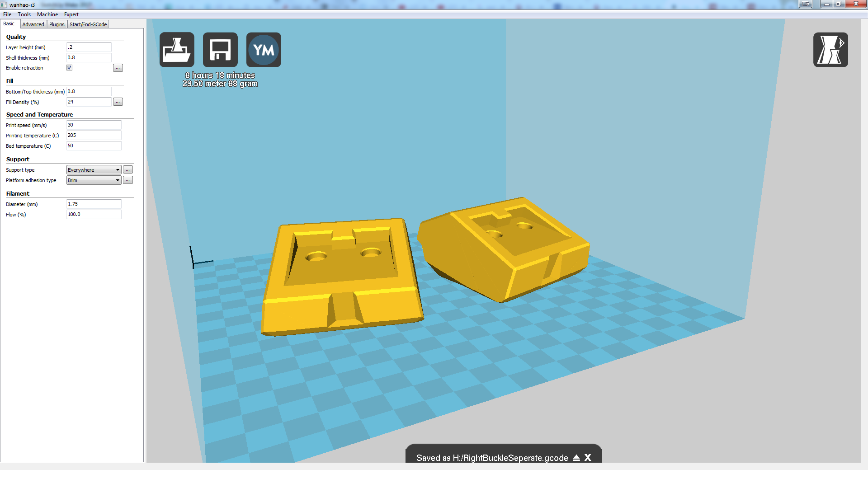This screenshot has width=868, height=488.
Task: Expand the Platform adhesion type dropdown
Action: (x=94, y=180)
